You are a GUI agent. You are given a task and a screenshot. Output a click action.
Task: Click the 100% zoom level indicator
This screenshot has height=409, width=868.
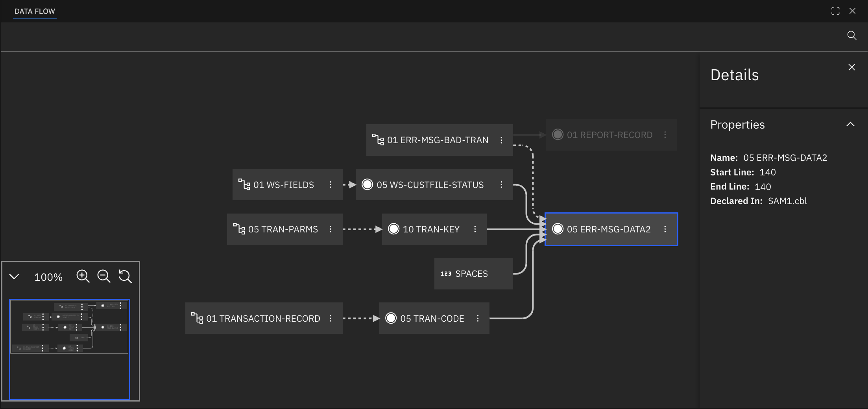(48, 277)
